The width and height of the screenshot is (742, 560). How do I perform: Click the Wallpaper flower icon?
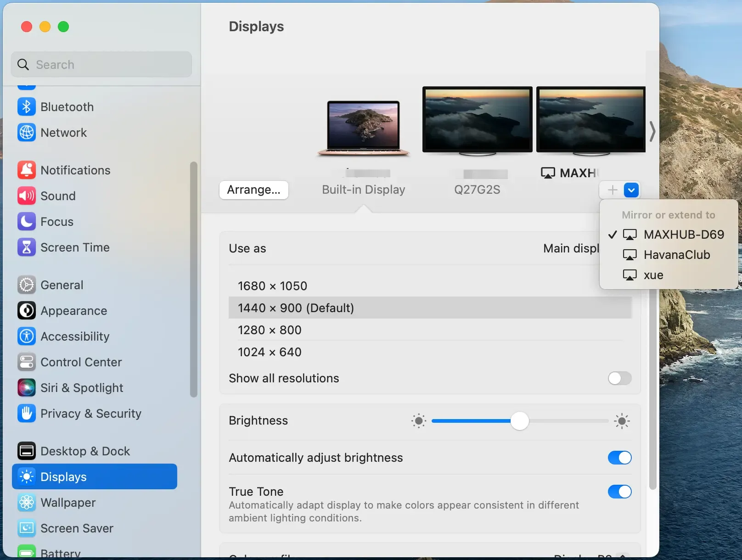[27, 503]
